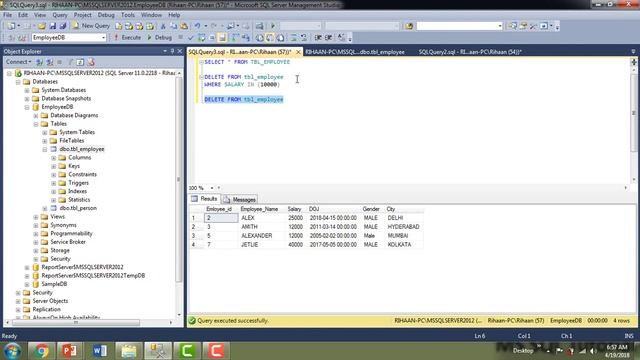This screenshot has width=640, height=360.
Task: Open the Connect dropdown in Object Explorer
Action: pyautogui.click(x=18, y=62)
